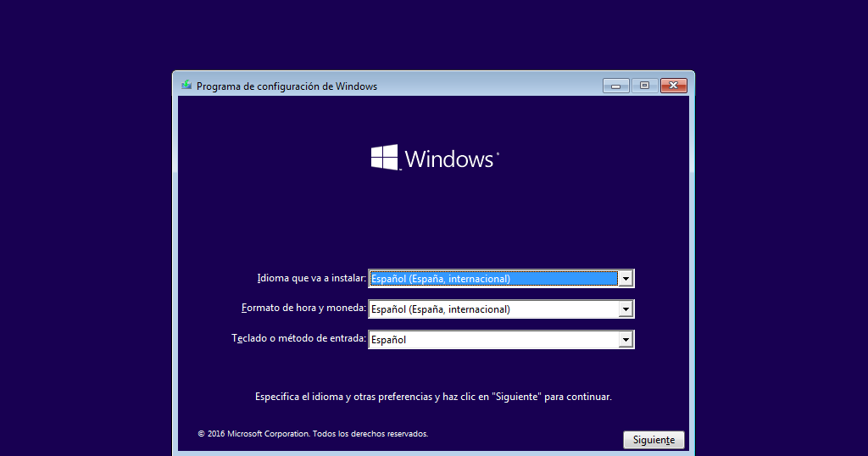Minimize the Windows setup window
868x456 pixels.
click(x=616, y=86)
